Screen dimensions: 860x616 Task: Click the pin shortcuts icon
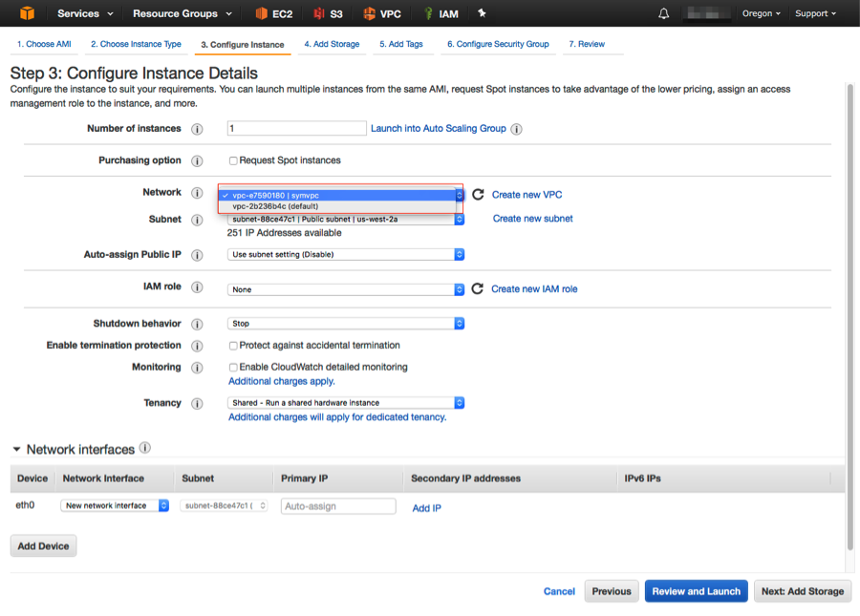[x=482, y=14]
